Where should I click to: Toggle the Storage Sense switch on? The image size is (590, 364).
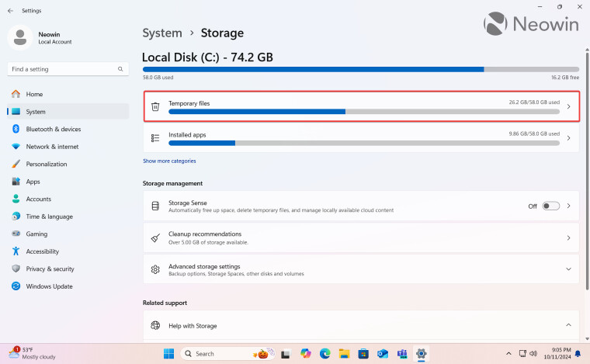click(x=551, y=206)
